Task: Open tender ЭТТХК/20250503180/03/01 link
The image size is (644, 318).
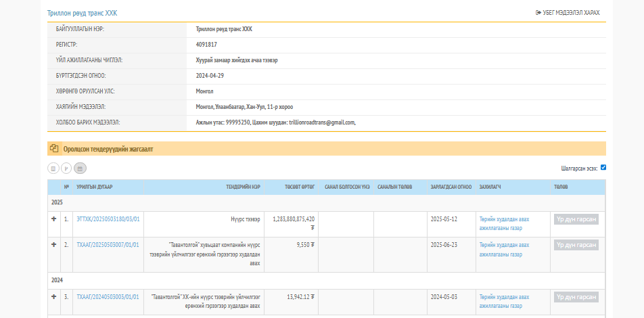Action: (x=108, y=219)
